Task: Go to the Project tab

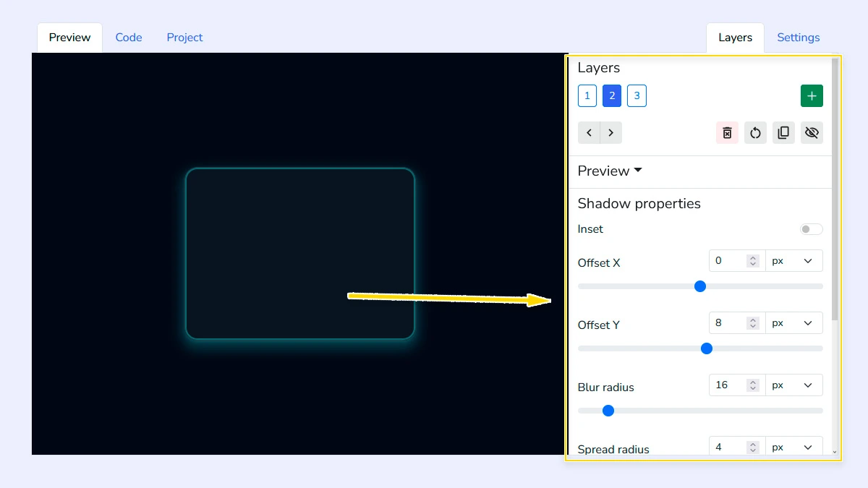Action: pyautogui.click(x=184, y=37)
